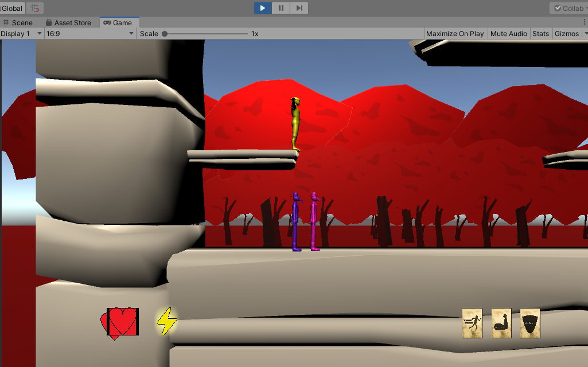Switch to the Scene tab
Viewport: 588px width, 367px height.
(18, 22)
